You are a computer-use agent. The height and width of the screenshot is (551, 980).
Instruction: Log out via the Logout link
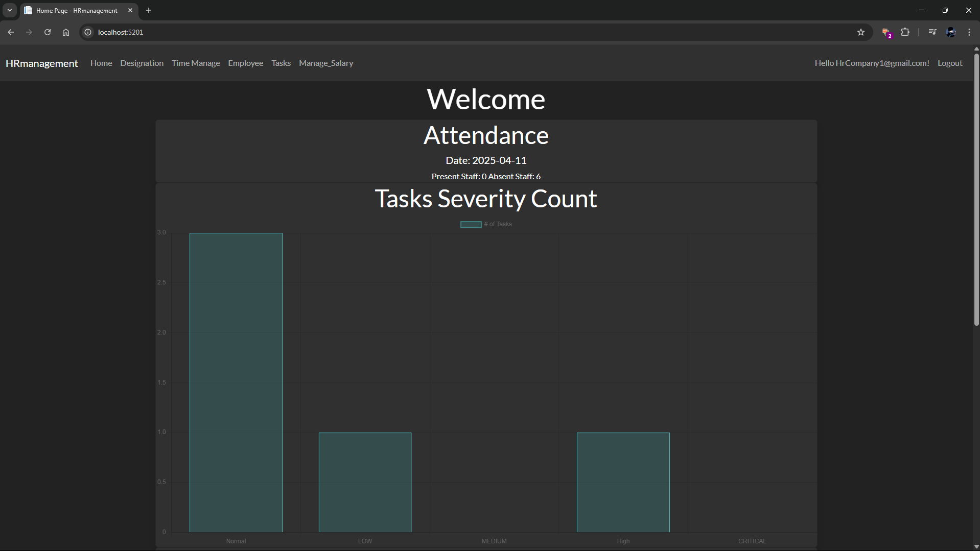coord(950,63)
